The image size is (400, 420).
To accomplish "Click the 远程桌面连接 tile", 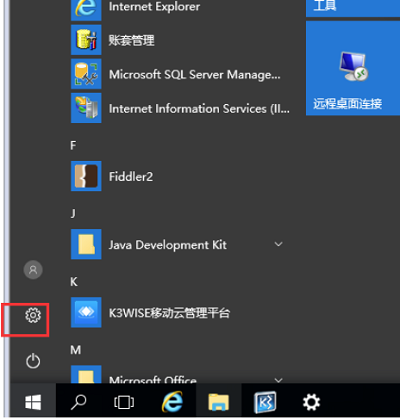I will click(353, 68).
